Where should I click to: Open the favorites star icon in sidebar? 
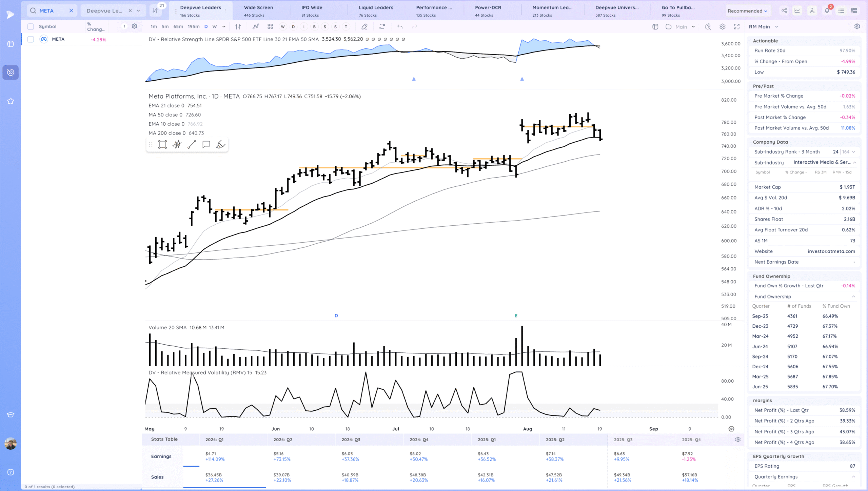[x=11, y=101]
